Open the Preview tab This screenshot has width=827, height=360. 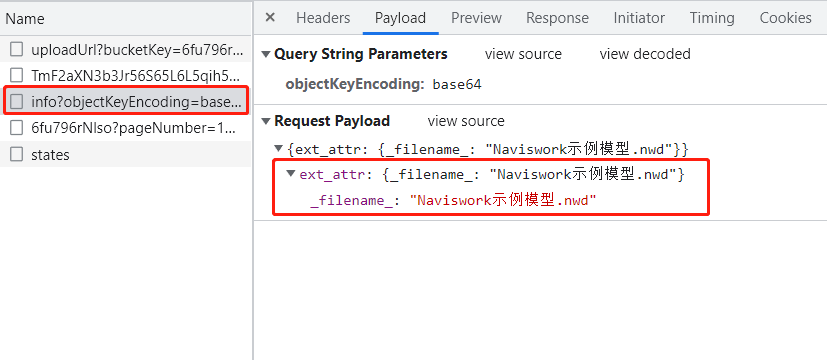476,18
